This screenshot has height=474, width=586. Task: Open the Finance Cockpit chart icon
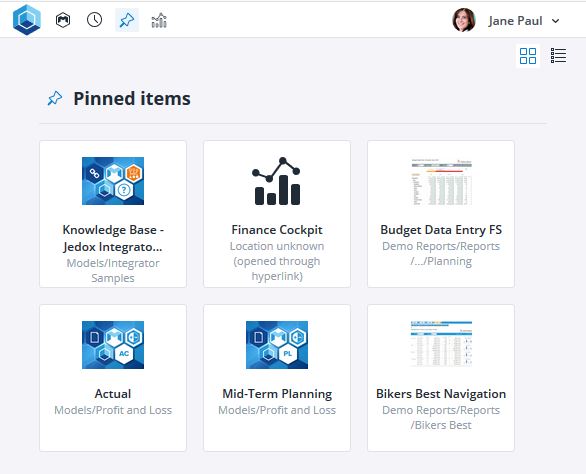[277, 181]
